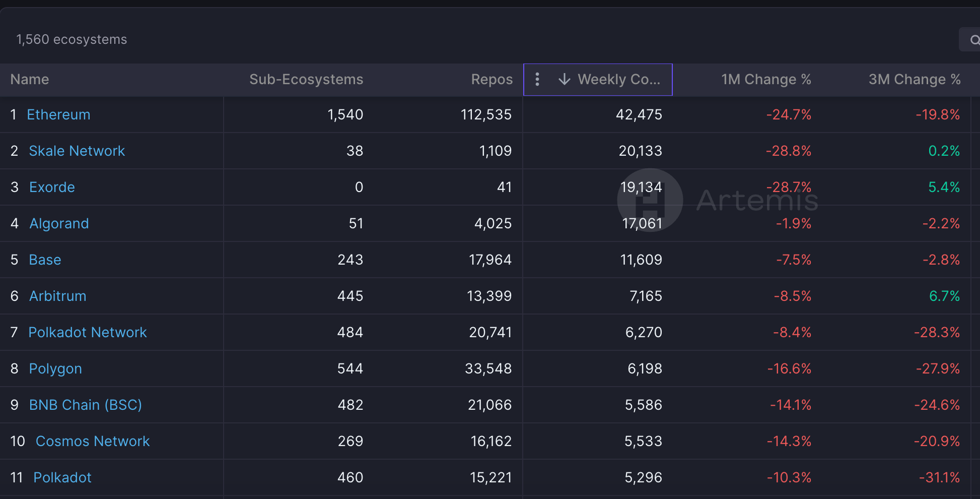Click Polkadot Network's weekly commits 6,270
The width and height of the screenshot is (980, 499).
pyautogui.click(x=644, y=332)
